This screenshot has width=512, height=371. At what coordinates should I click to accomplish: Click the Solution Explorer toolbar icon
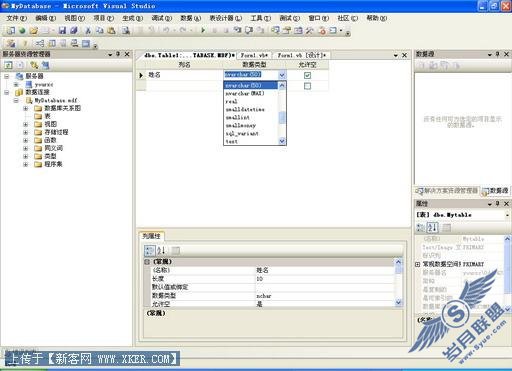point(275,31)
